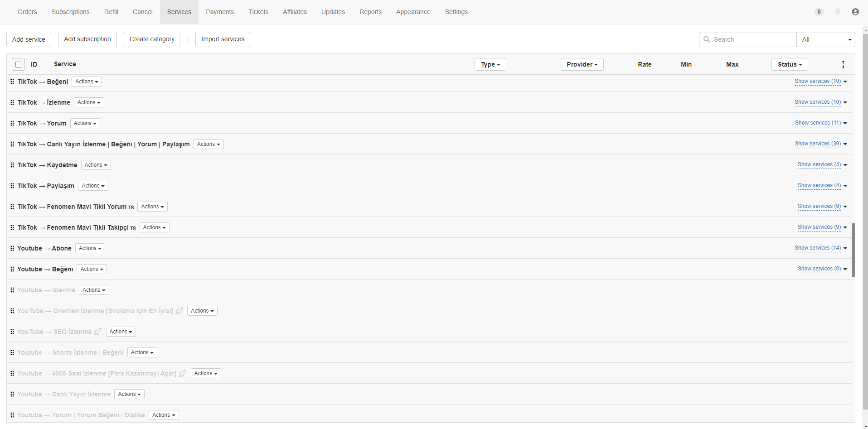Grab drag handle of Youtube Yorum | Yorum Beğeni row
Image resolution: width=868 pixels, height=429 pixels.
click(12, 415)
